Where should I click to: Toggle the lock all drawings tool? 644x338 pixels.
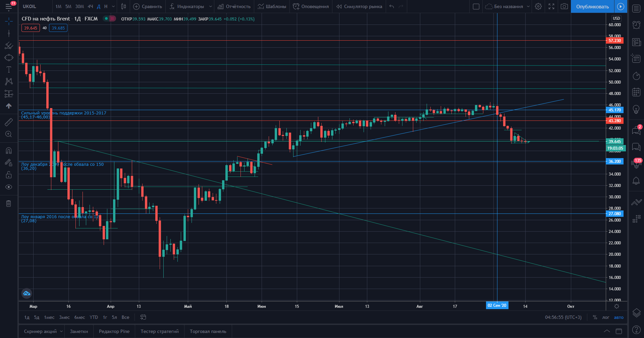9,175
